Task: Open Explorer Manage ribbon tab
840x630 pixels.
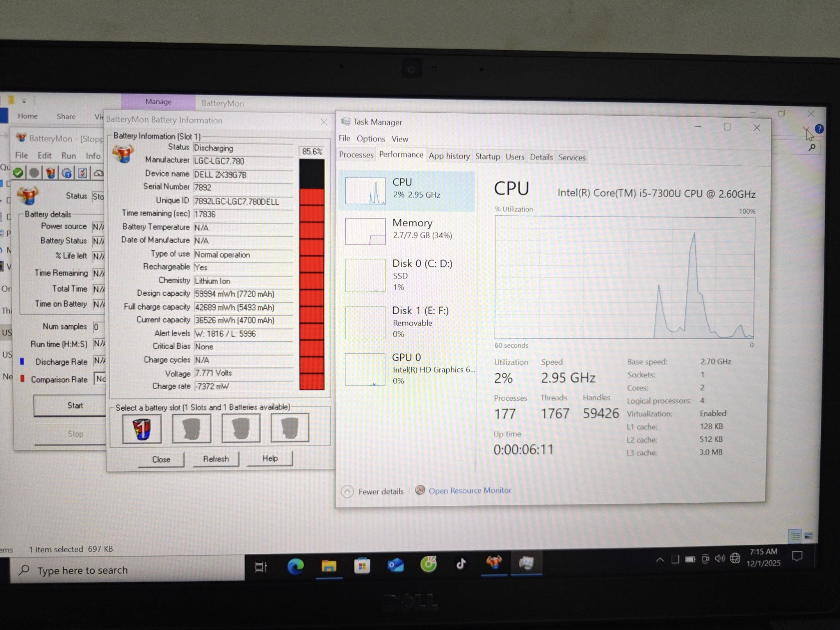Action: 158,102
